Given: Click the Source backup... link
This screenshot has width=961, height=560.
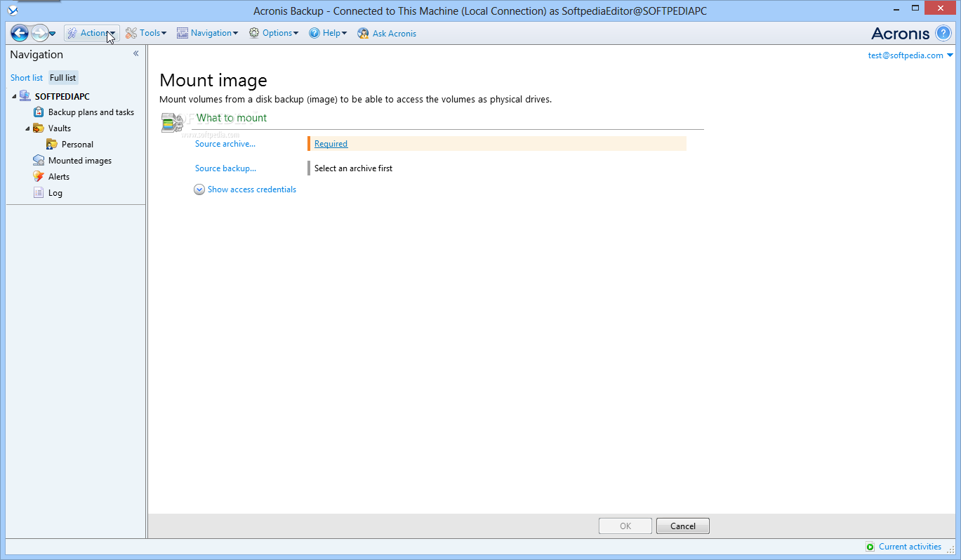Looking at the screenshot, I should coord(225,168).
